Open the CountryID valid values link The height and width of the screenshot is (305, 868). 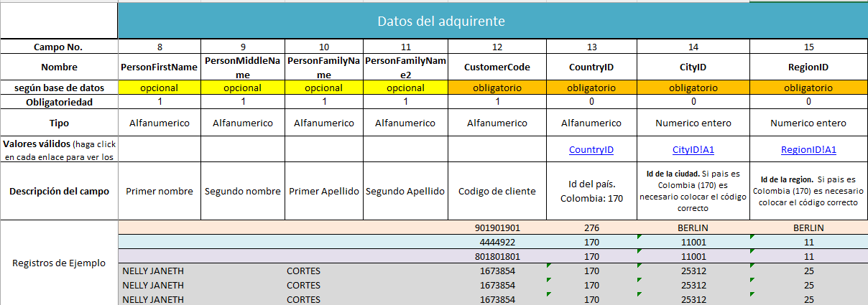591,150
